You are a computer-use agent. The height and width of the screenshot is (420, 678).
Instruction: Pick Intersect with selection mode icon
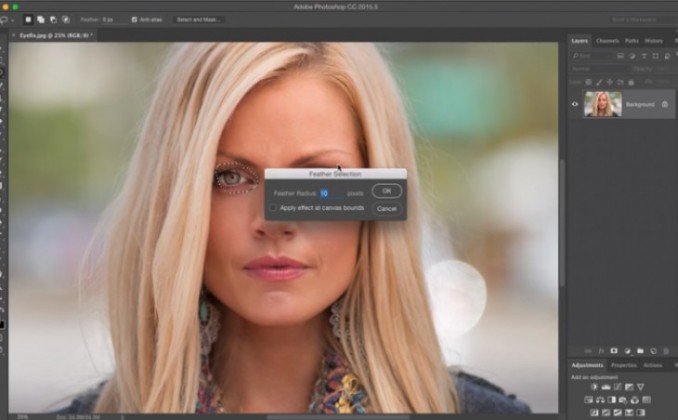(x=65, y=19)
